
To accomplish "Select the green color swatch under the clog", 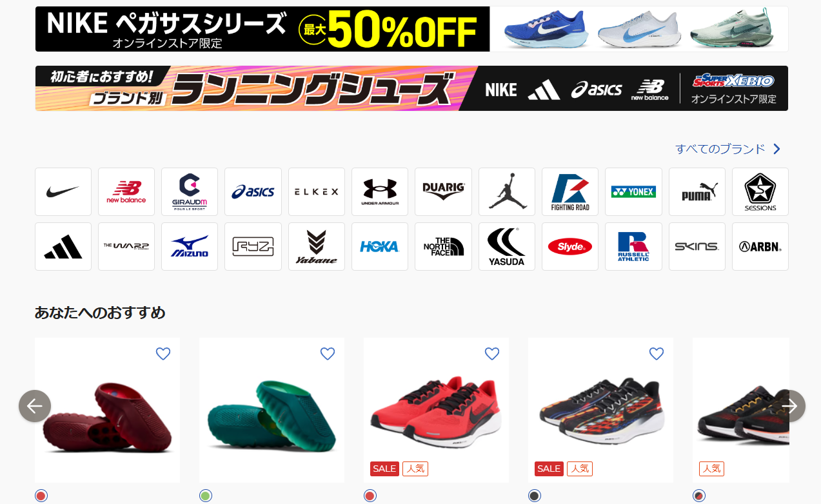I will [206, 496].
